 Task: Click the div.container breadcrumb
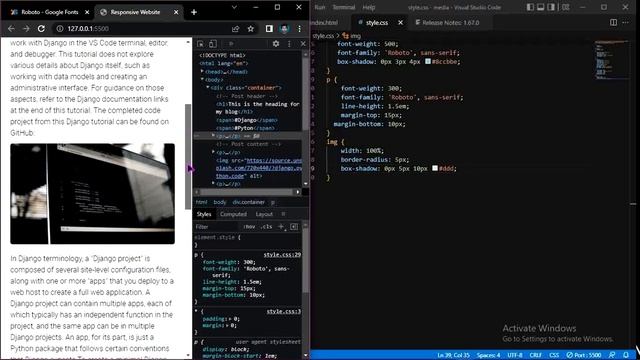click(249, 202)
